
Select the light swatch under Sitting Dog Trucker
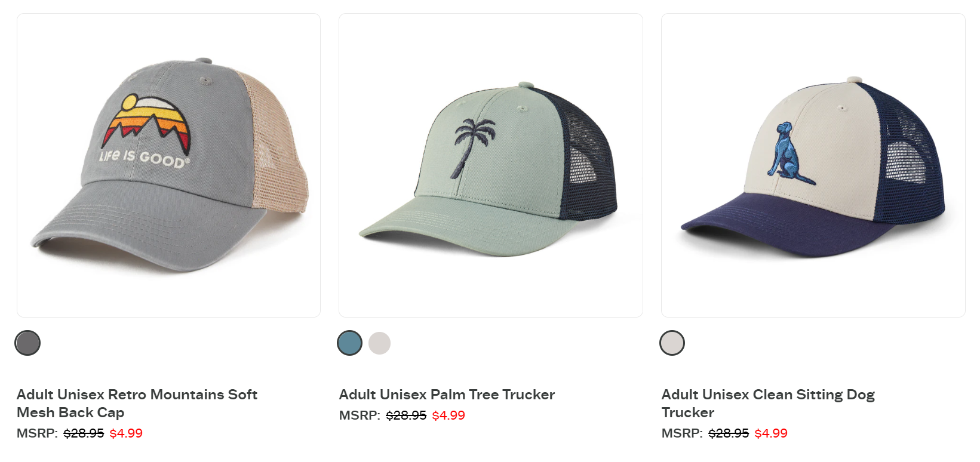pos(672,343)
